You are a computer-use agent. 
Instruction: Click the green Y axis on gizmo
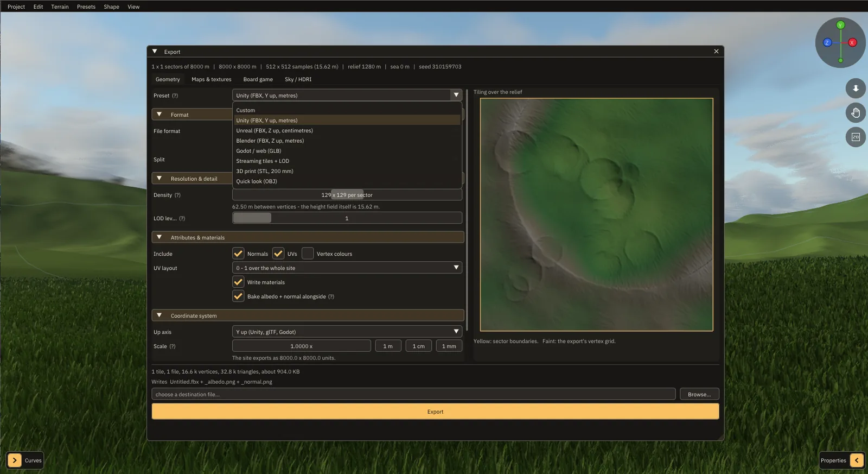pos(840,25)
